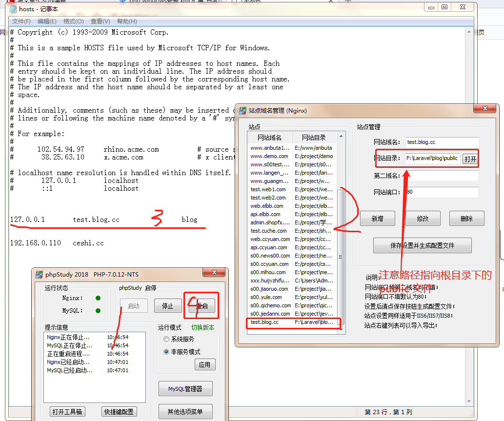Click the 删除 site button
504x421 pixels.
467,219
